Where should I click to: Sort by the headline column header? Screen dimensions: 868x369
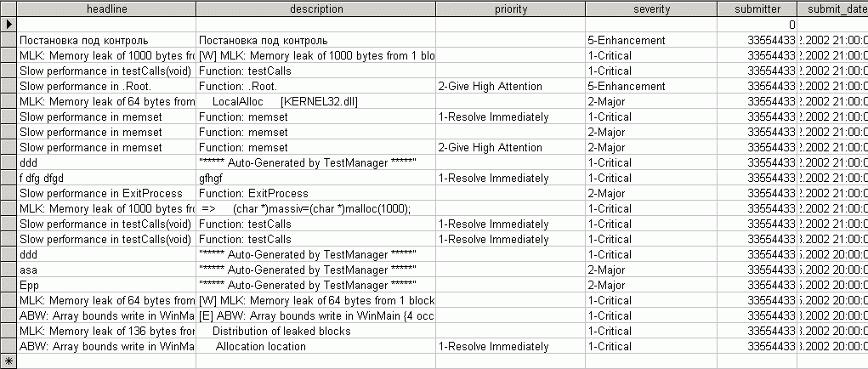pyautogui.click(x=106, y=9)
